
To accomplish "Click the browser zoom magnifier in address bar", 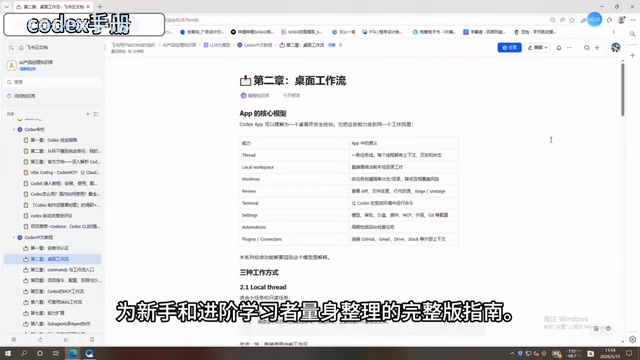I will pos(553,20).
